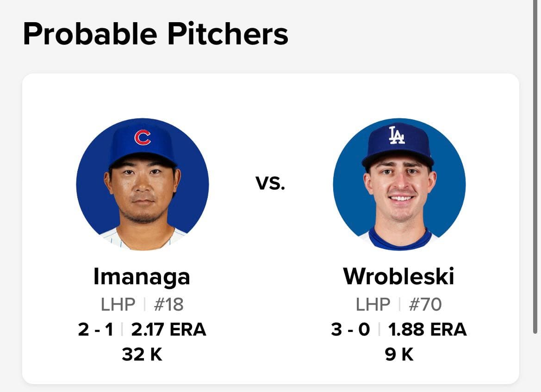Viewport: 541px width, 392px height.
Task: Select Wrobleski's 3 - 0 record
Action: coord(350,329)
